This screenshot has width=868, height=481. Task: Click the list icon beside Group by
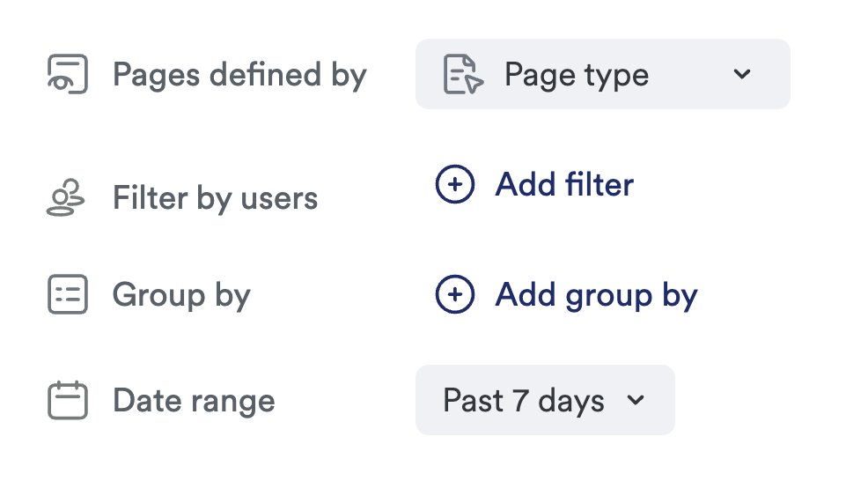click(67, 295)
